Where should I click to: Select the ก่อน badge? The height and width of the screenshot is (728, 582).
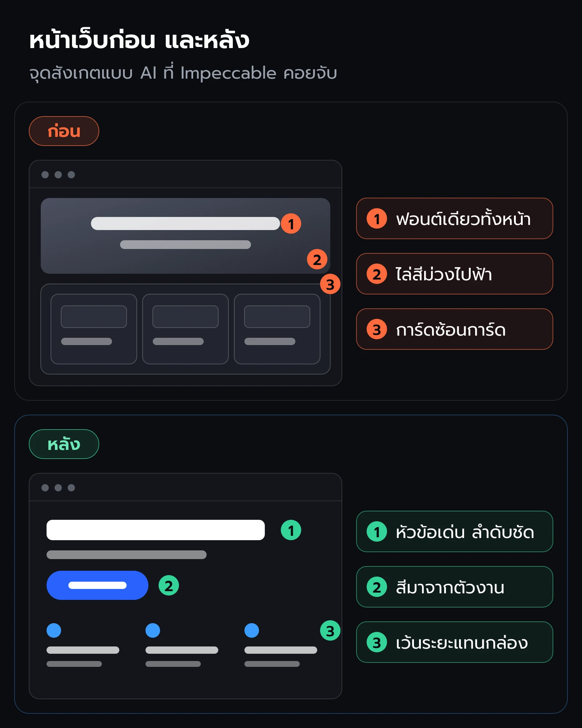[x=64, y=131]
